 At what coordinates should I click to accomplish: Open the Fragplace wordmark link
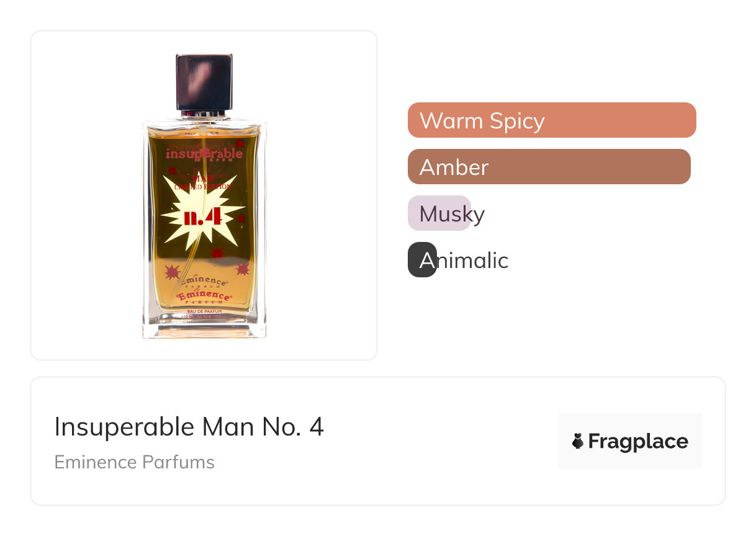pyautogui.click(x=638, y=441)
